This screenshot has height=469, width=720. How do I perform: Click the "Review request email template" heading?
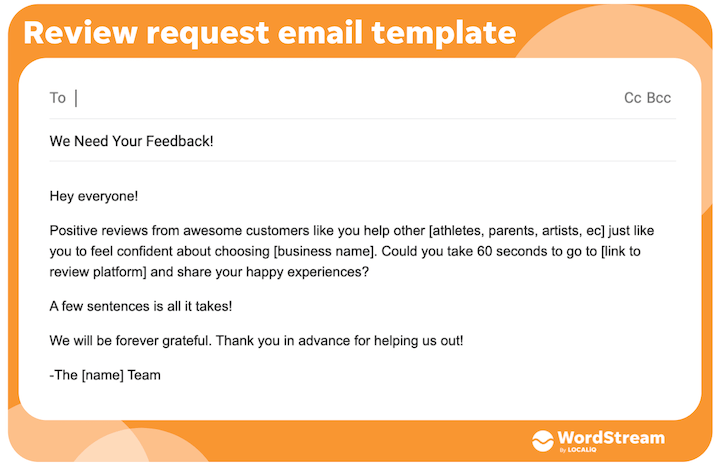[x=269, y=32]
